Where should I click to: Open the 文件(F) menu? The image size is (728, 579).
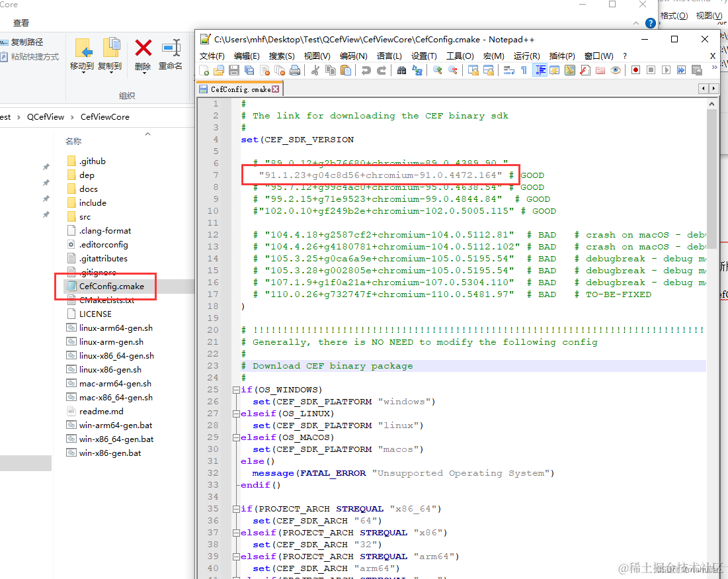tap(212, 56)
